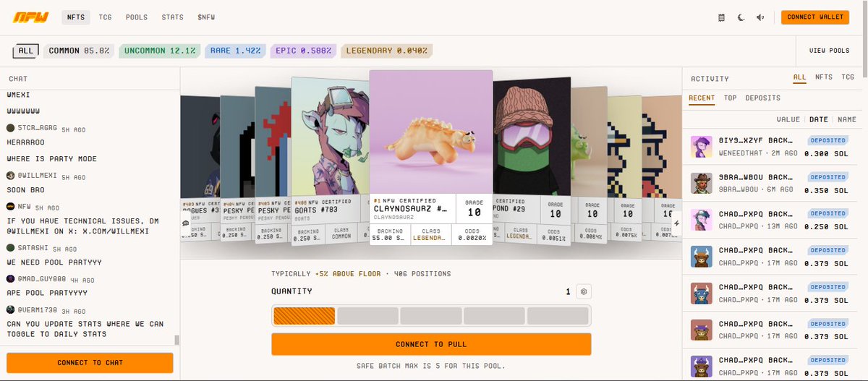Click the chat bubble icon left of carousel
This screenshot has width=868, height=381.
point(186,223)
